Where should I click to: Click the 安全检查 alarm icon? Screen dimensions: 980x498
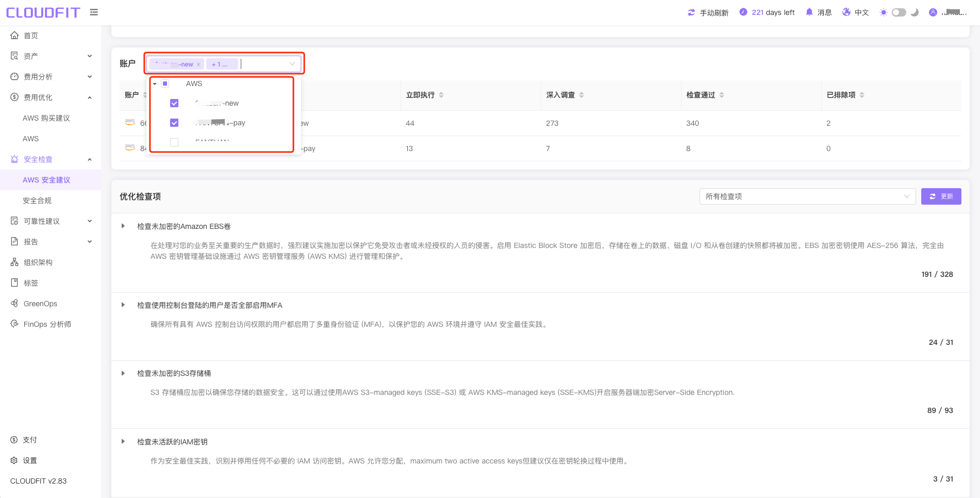pos(14,159)
